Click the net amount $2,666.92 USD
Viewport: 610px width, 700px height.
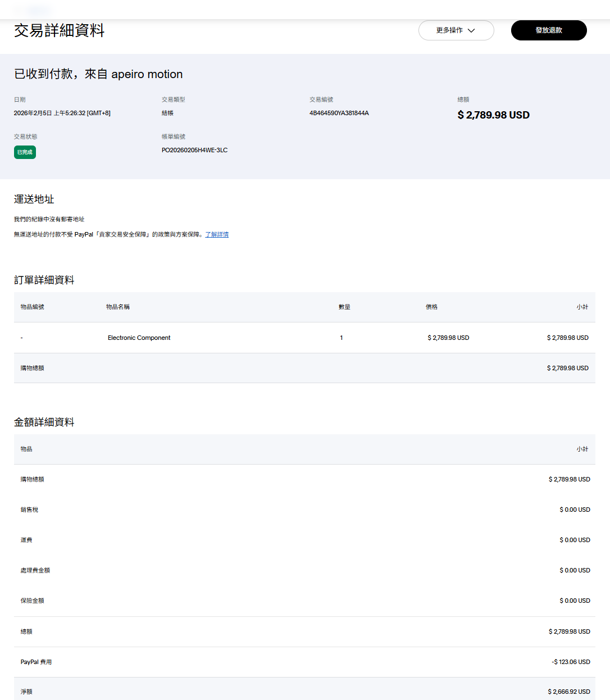coord(568,692)
